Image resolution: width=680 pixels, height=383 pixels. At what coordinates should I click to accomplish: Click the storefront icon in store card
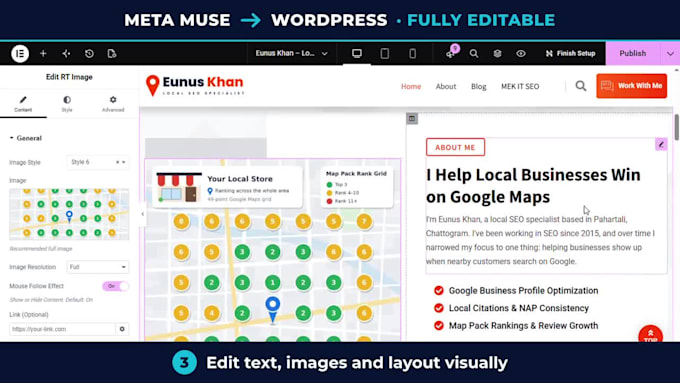pos(179,187)
